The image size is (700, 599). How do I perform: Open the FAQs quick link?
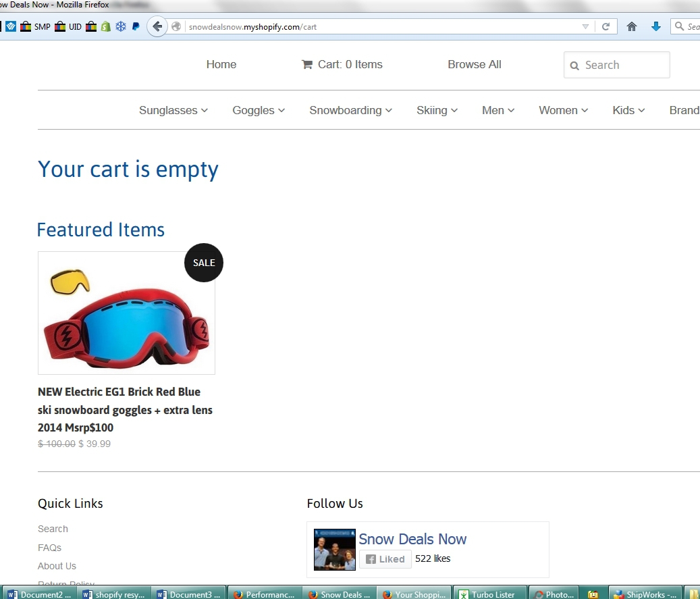click(49, 548)
